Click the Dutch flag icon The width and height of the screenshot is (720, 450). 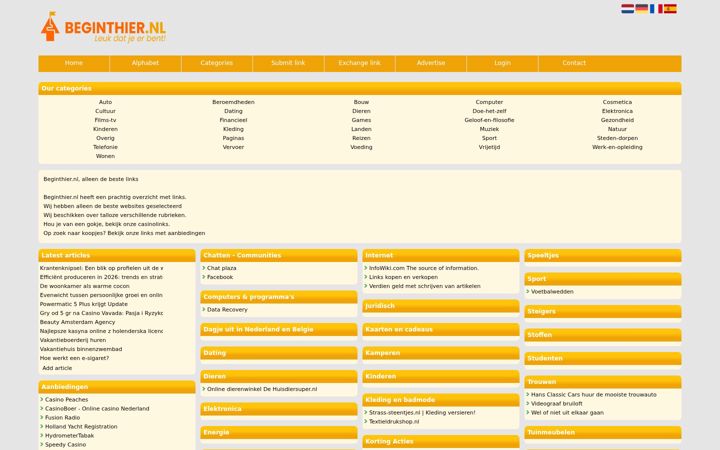click(x=628, y=9)
